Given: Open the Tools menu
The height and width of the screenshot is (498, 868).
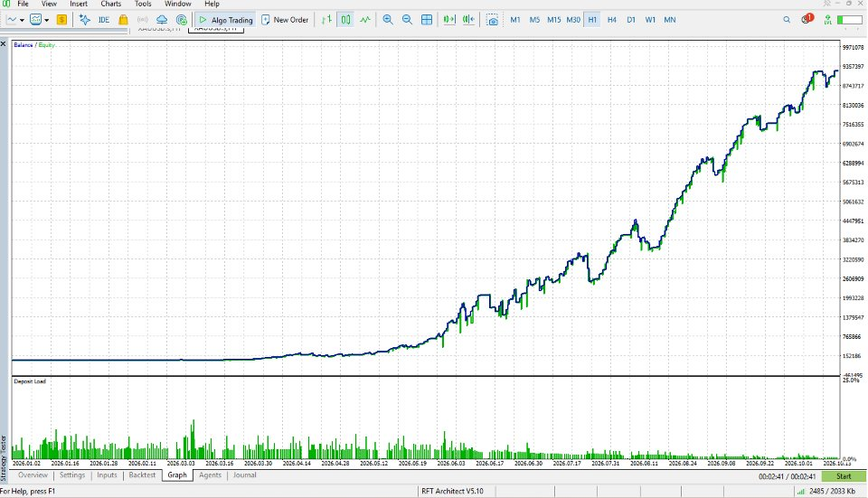Looking at the screenshot, I should point(143,4).
